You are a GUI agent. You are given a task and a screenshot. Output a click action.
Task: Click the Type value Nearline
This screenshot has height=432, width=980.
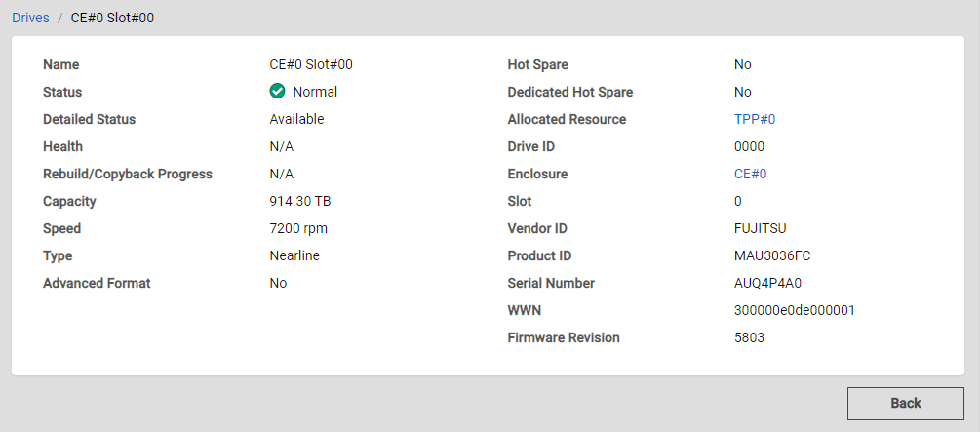[294, 255]
